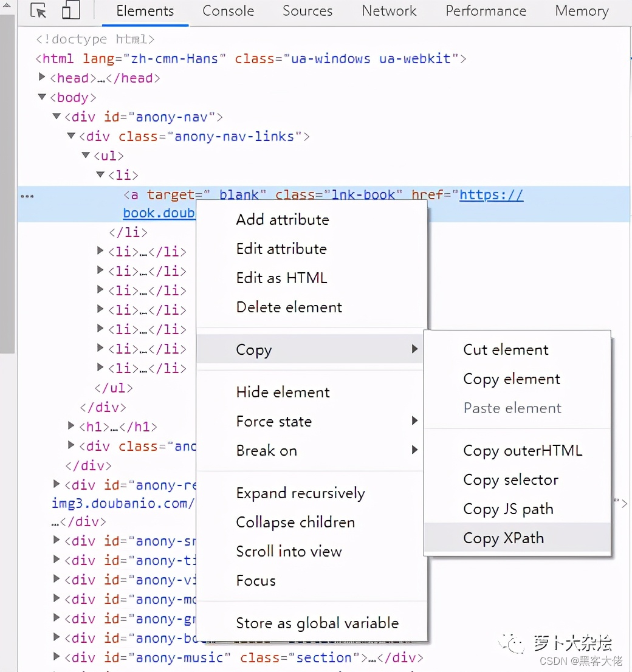Select the closing /ul tag row
The width and height of the screenshot is (632, 672).
point(114,388)
